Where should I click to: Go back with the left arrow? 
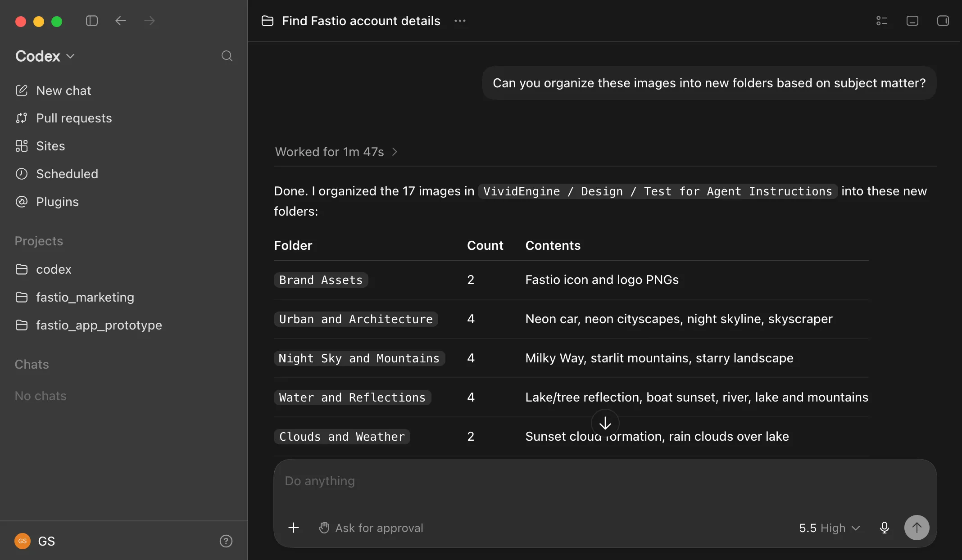coord(120,21)
